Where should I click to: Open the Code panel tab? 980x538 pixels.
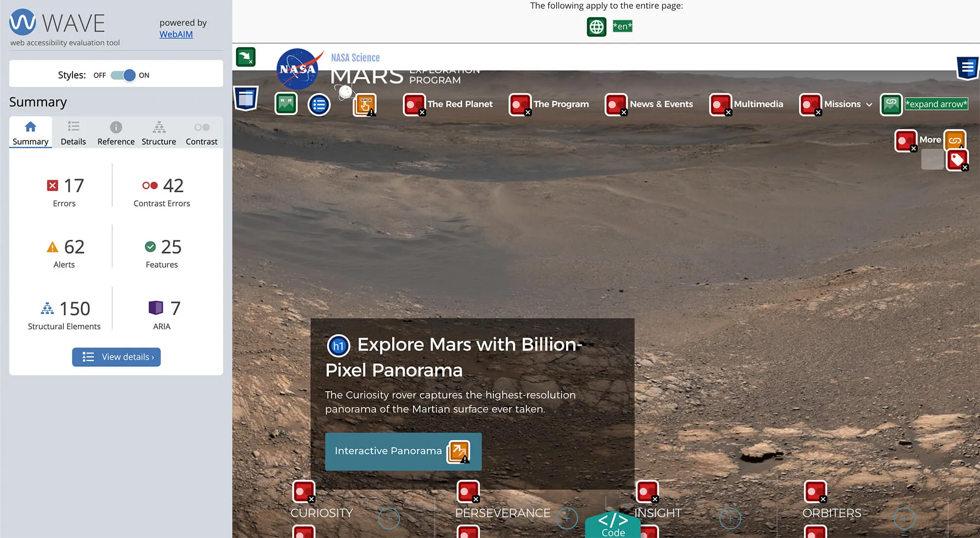[x=613, y=525]
